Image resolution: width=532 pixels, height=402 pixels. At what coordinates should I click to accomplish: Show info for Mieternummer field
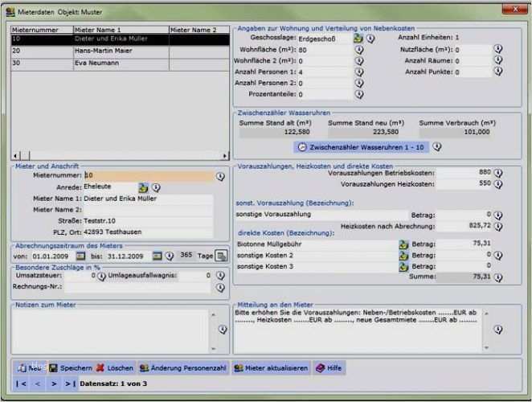220,176
